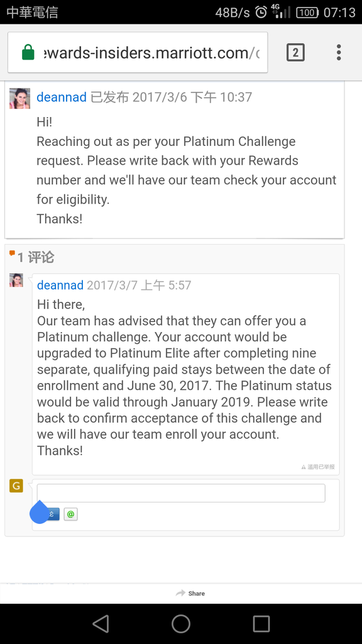The height and width of the screenshot is (644, 362).
Task: Open deannad profile link in the comment
Action: pos(60,285)
